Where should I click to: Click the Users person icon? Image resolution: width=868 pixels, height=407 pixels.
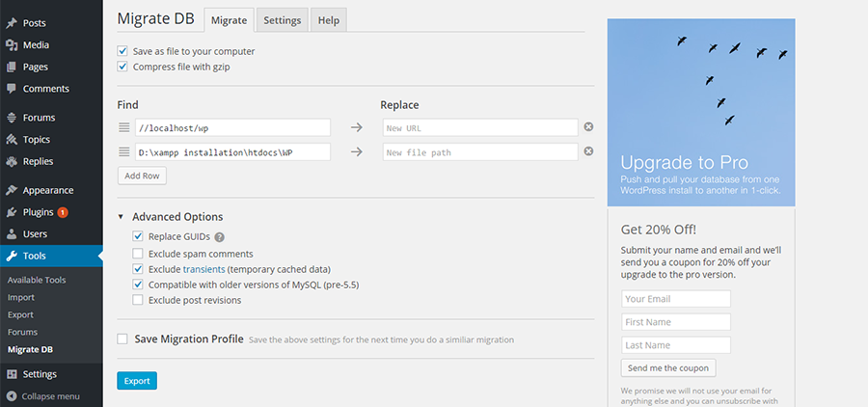(12, 234)
